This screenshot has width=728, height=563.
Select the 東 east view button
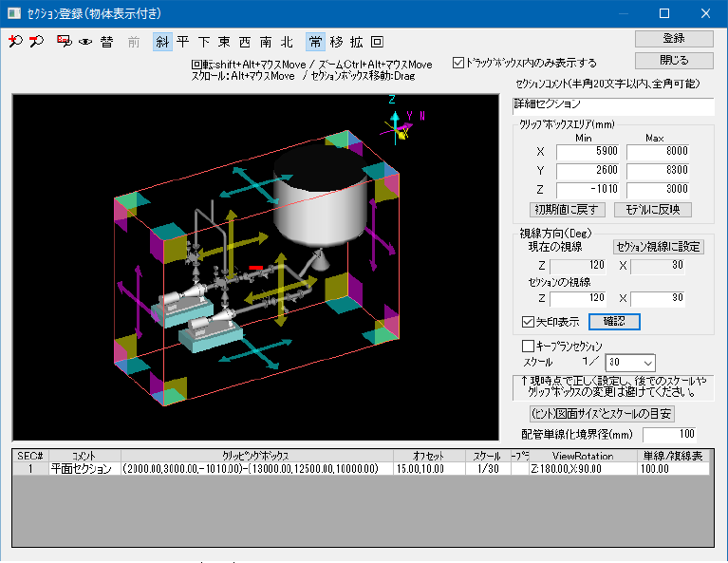pos(224,42)
